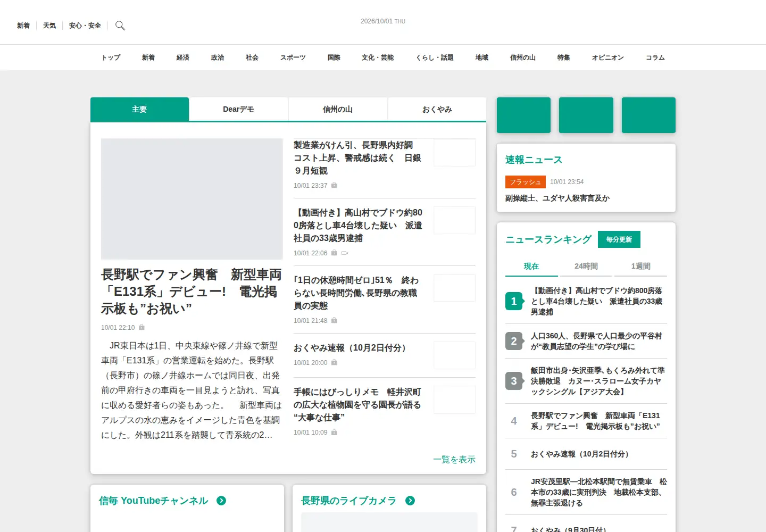Click the main article large thumbnail

pos(192,199)
